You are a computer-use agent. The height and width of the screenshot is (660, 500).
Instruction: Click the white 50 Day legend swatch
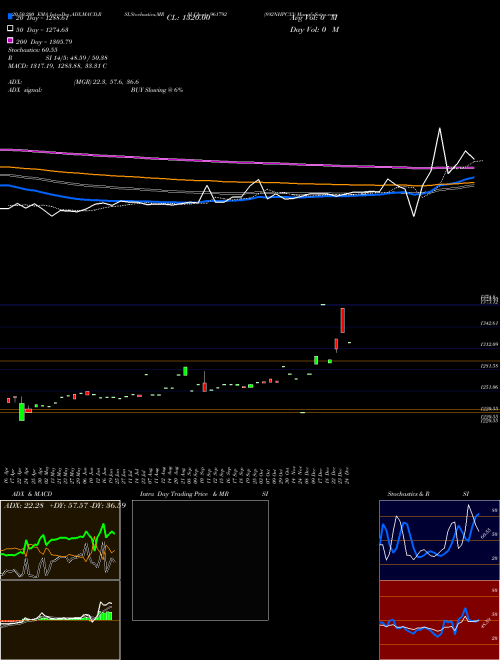click(10, 28)
